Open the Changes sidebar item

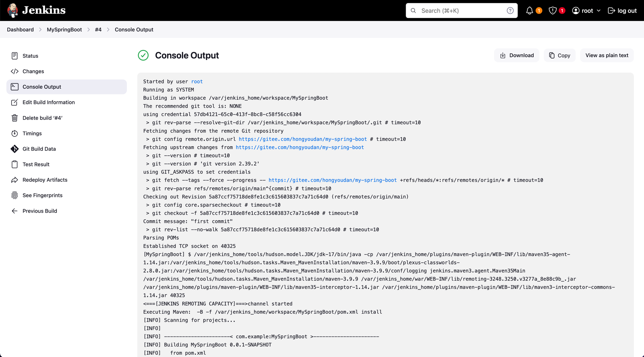(x=33, y=71)
